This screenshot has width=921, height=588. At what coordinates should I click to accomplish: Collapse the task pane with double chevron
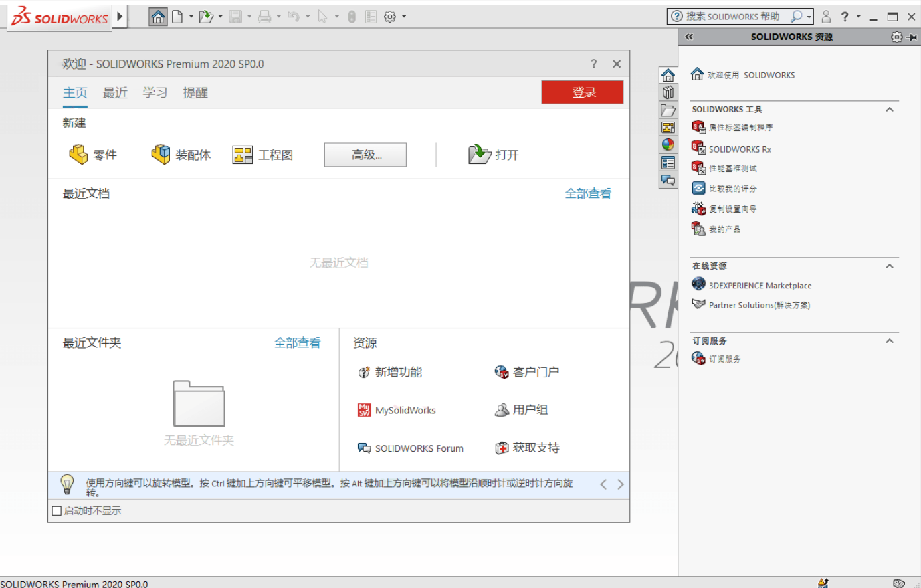689,37
